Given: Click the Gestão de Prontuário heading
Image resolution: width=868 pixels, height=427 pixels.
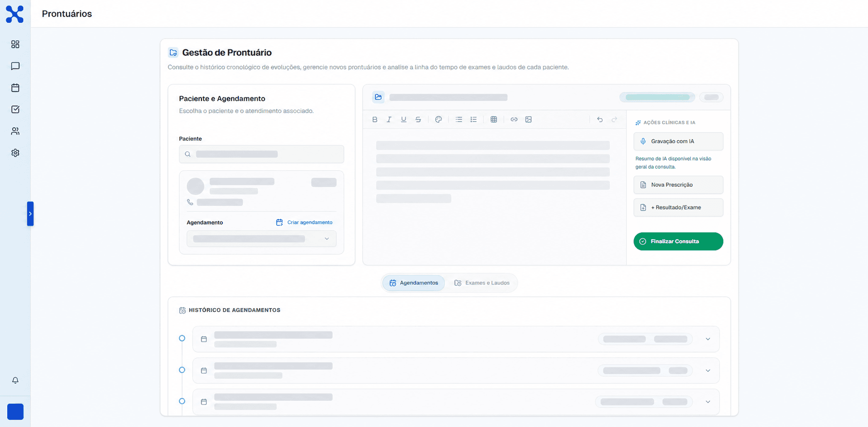Looking at the screenshot, I should click(227, 52).
